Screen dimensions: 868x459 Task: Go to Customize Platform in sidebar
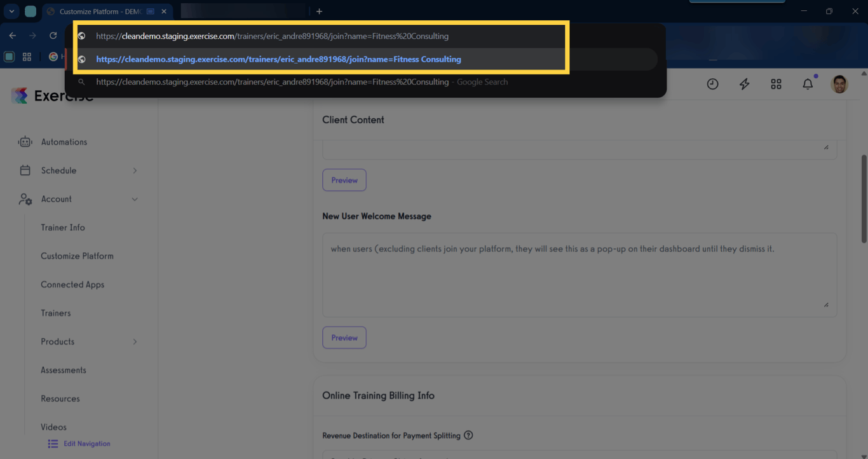tap(77, 256)
